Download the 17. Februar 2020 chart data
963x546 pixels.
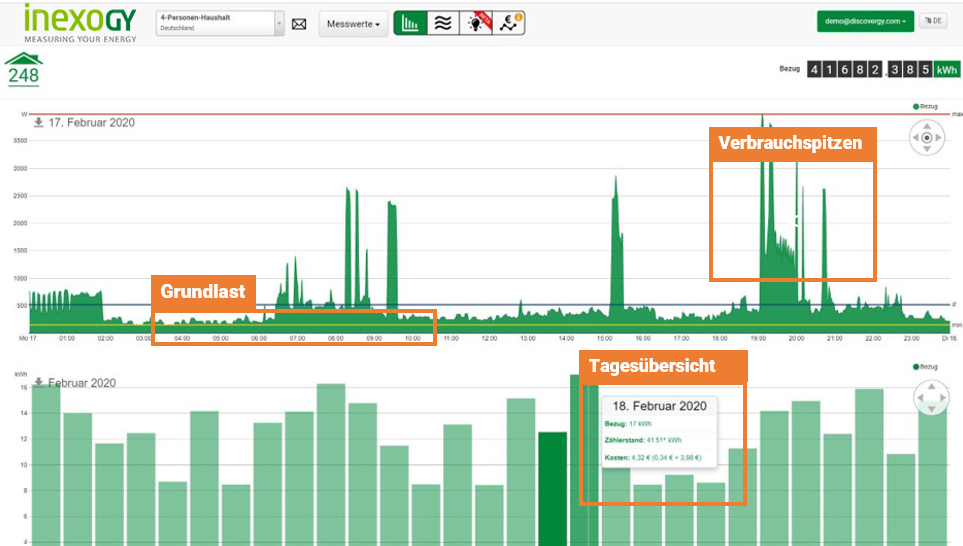(38, 123)
